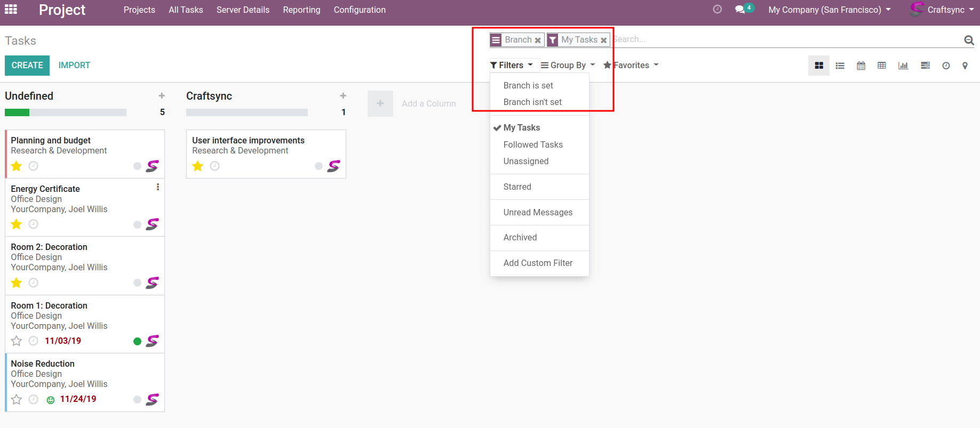Image resolution: width=980 pixels, height=428 pixels.
Task: Open the map view pin icon
Action: point(965,66)
